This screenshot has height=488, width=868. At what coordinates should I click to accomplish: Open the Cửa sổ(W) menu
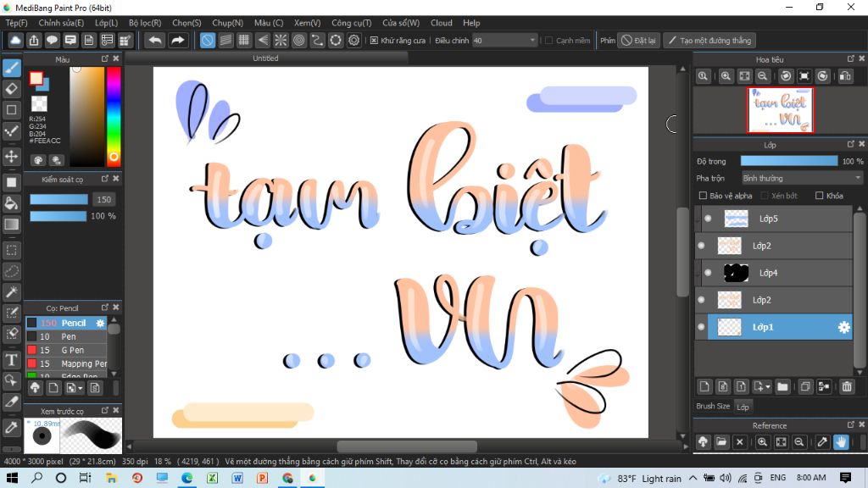coord(401,23)
